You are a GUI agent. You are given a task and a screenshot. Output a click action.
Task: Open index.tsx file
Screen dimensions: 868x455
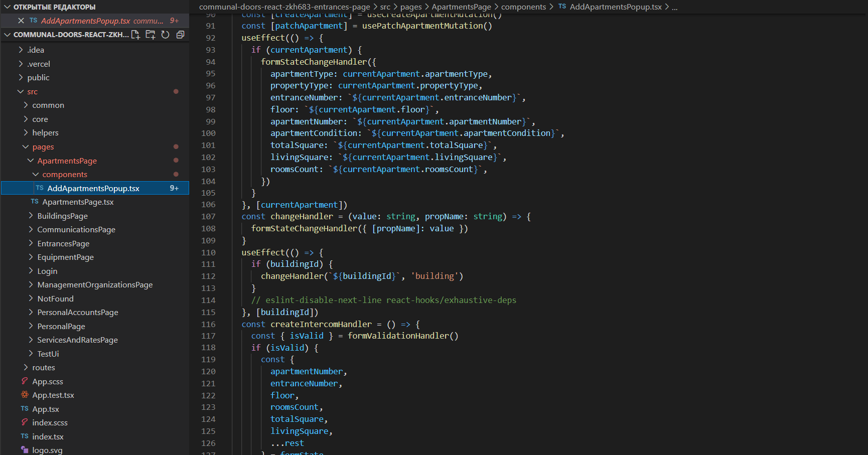tap(48, 436)
